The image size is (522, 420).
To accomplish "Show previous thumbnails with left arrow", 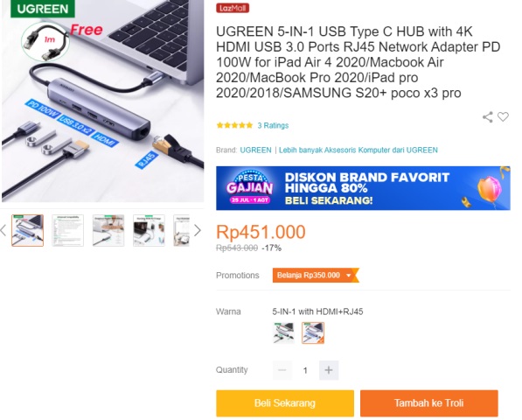I will 3,230.
